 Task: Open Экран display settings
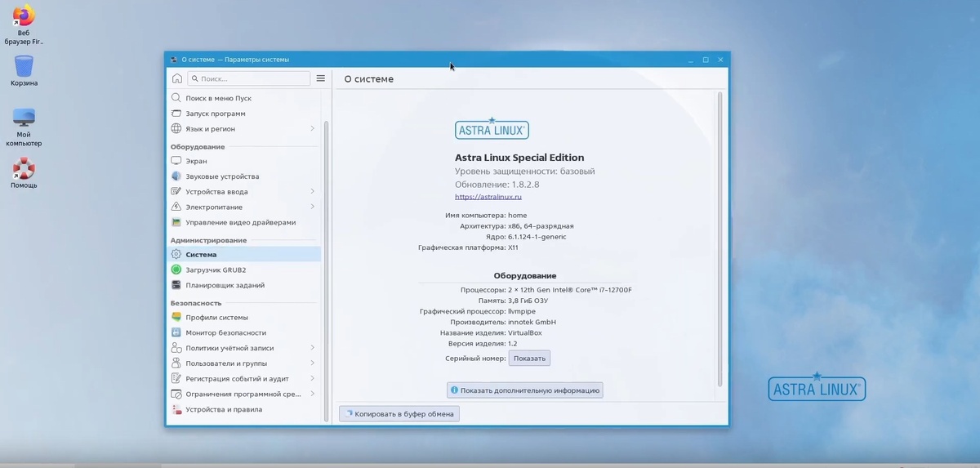(244, 161)
